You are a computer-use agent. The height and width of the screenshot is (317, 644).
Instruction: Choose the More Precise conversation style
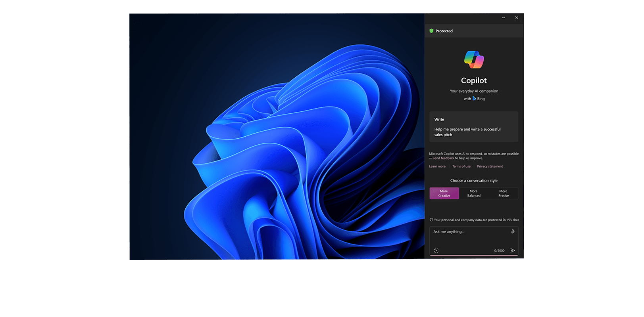[503, 193]
